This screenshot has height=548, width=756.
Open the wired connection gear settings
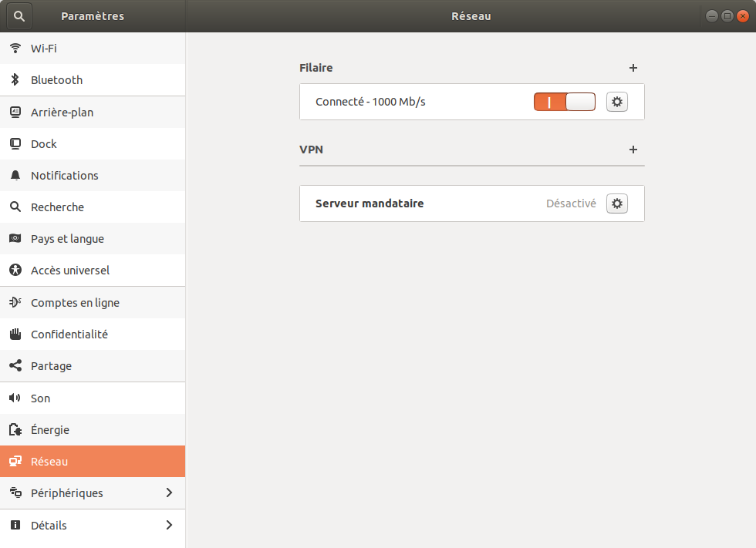(x=616, y=101)
